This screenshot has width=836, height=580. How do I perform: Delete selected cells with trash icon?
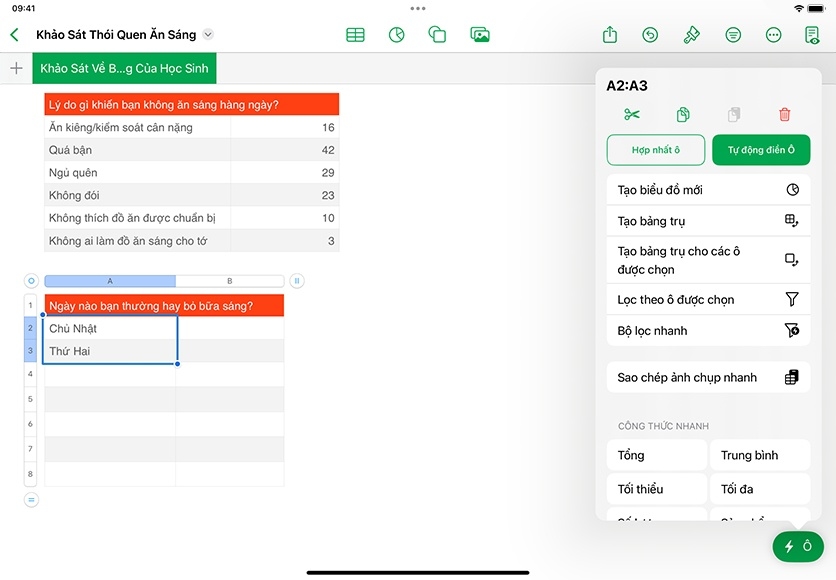(784, 115)
